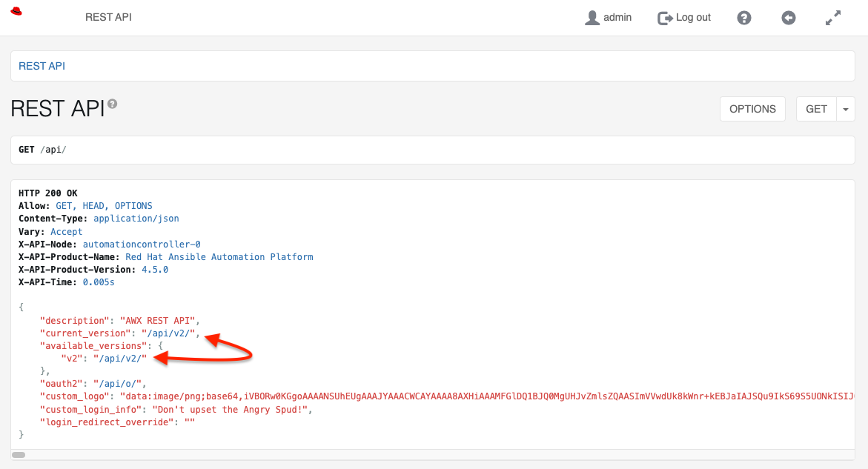
Task: Click the "custom_logo" key
Action: [x=75, y=396]
